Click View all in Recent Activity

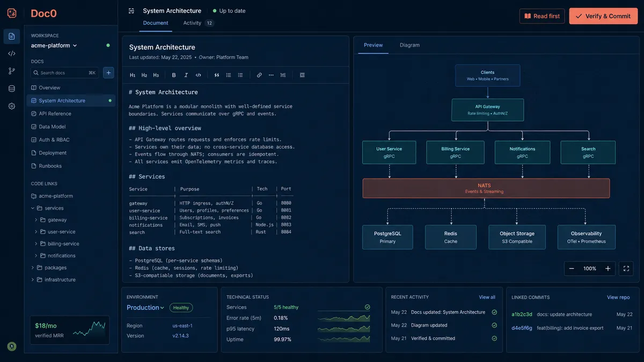click(487, 297)
